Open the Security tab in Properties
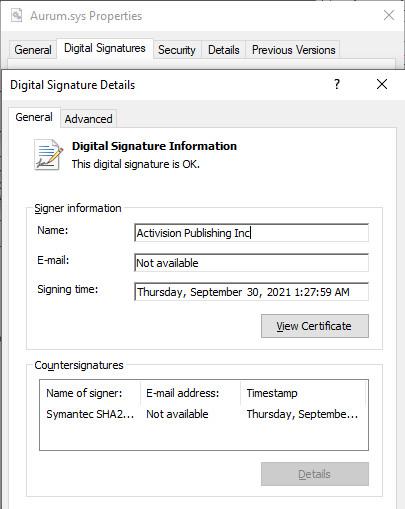 (x=177, y=50)
